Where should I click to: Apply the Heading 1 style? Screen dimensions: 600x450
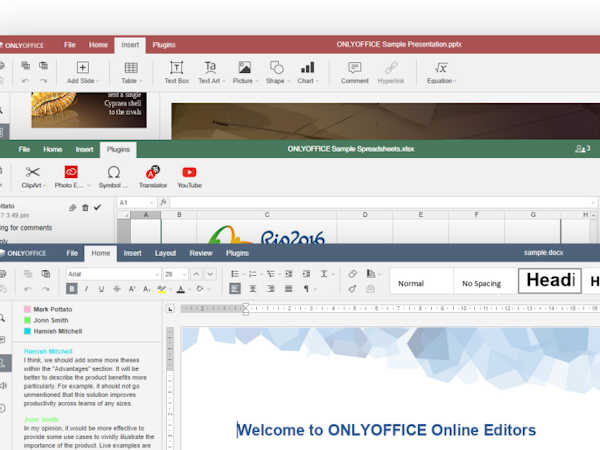(x=550, y=281)
